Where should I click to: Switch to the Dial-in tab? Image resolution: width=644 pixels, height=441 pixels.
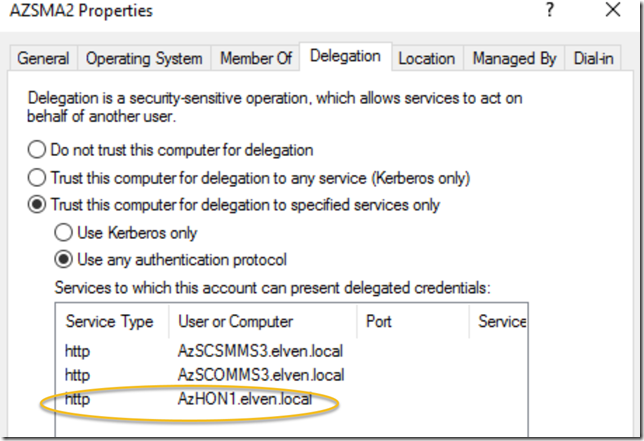point(595,59)
